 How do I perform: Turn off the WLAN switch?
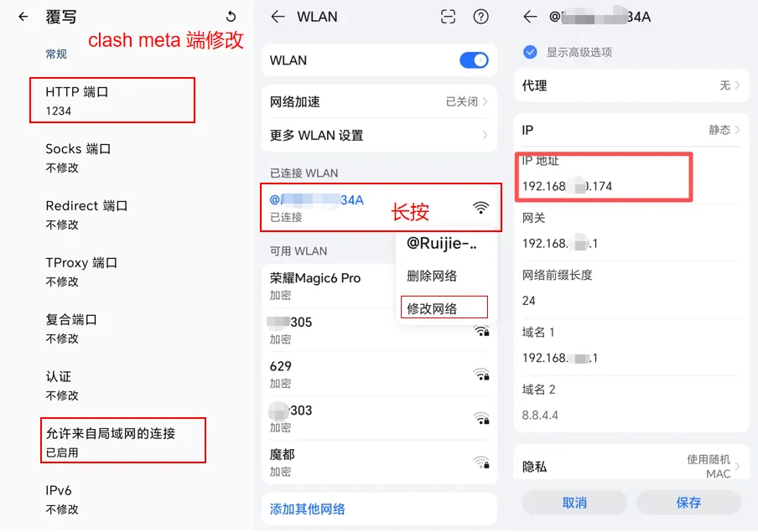pyautogui.click(x=472, y=59)
